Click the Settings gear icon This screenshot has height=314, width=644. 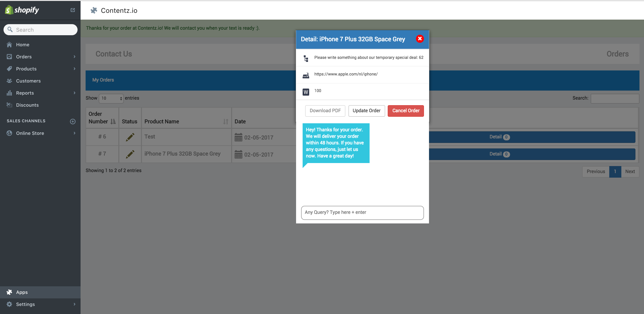click(x=9, y=304)
